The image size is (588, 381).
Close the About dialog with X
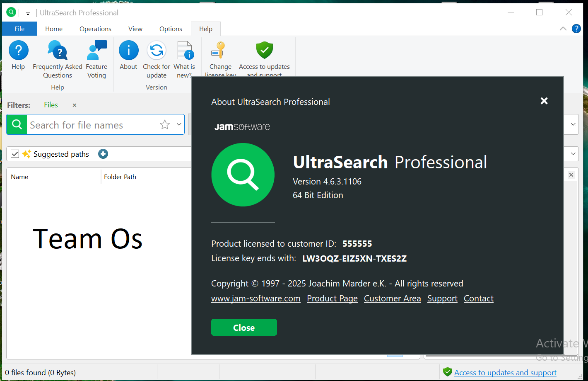[544, 101]
